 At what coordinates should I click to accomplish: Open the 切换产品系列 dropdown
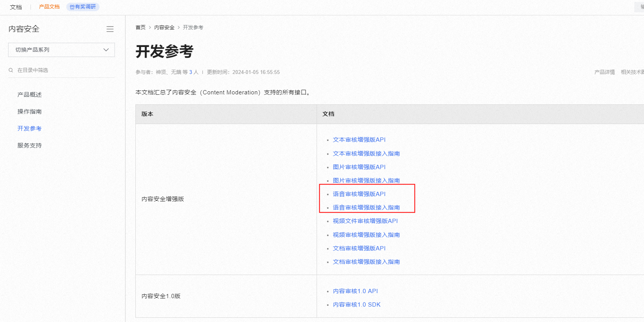[x=61, y=50]
